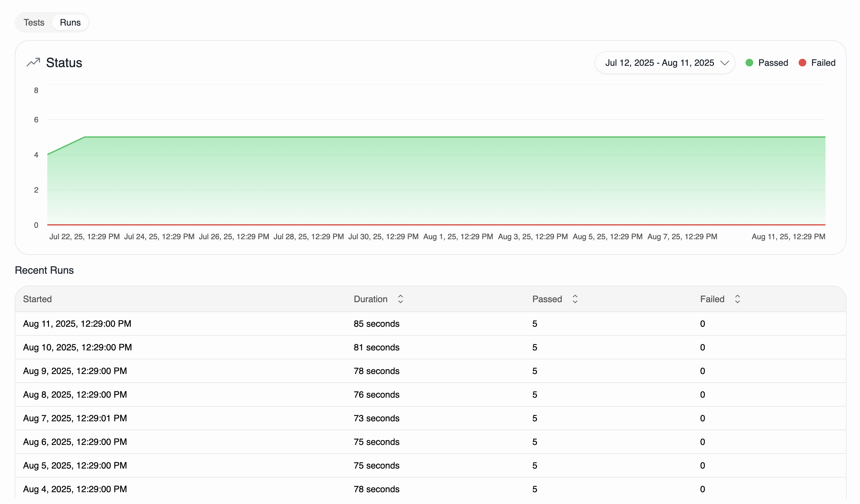This screenshot has height=504, width=860.
Task: Click the Started column header
Action: pos(37,299)
